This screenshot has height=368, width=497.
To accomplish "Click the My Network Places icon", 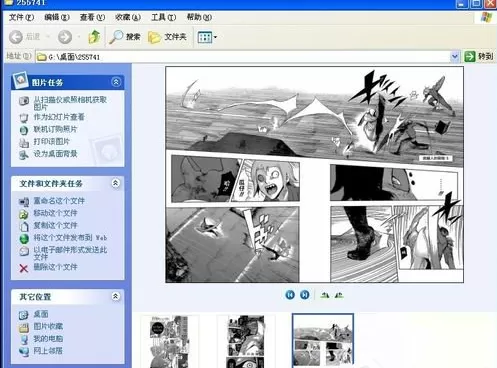I will (24, 352).
